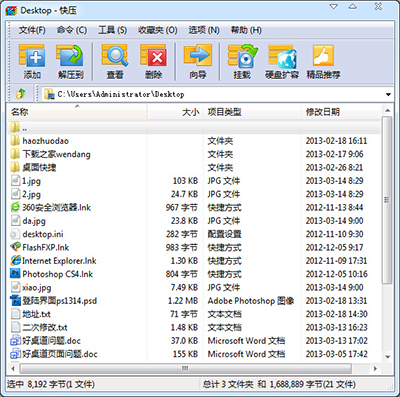400x397 pixels.
Task: Click the address bar path field
Action: (x=213, y=94)
